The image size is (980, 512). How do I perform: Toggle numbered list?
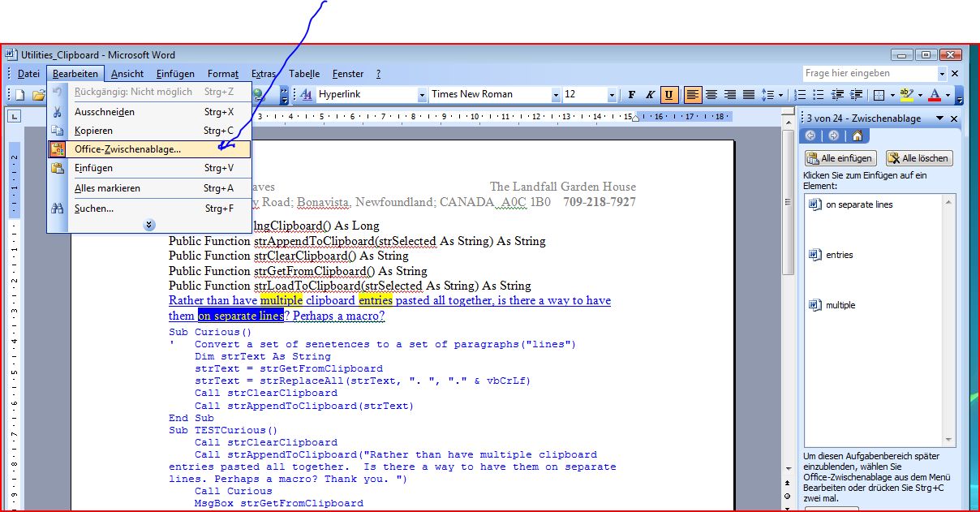click(x=801, y=95)
